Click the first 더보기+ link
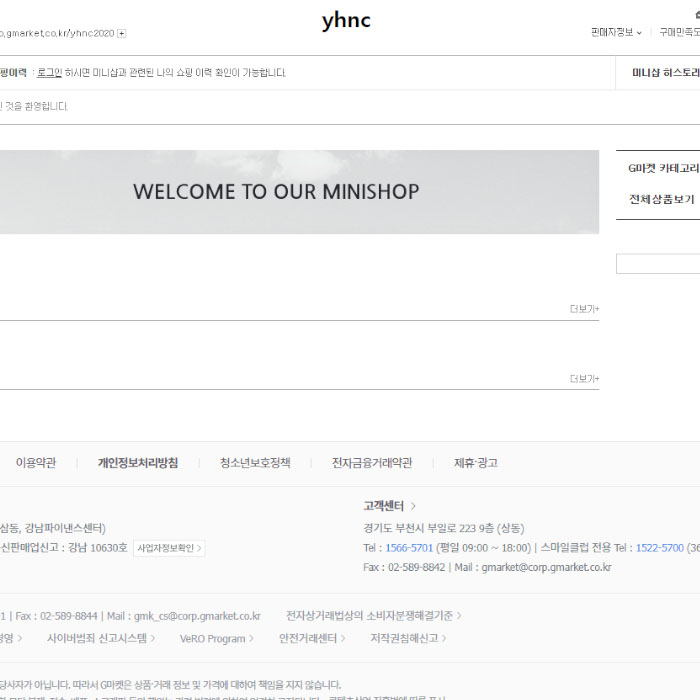Image resolution: width=700 pixels, height=700 pixels. 584,309
